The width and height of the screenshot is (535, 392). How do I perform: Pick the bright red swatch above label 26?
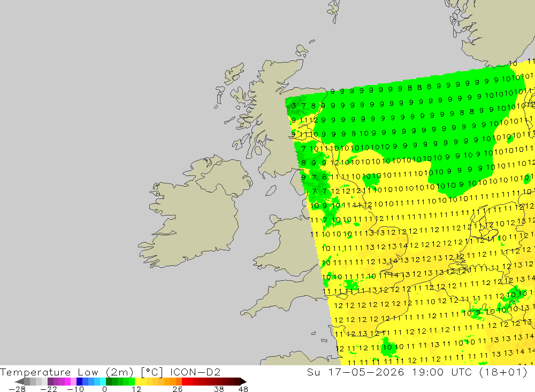[x=185, y=382]
